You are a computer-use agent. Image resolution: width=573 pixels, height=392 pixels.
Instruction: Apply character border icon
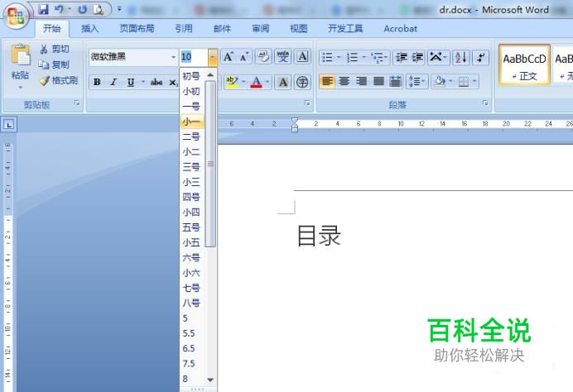302,57
